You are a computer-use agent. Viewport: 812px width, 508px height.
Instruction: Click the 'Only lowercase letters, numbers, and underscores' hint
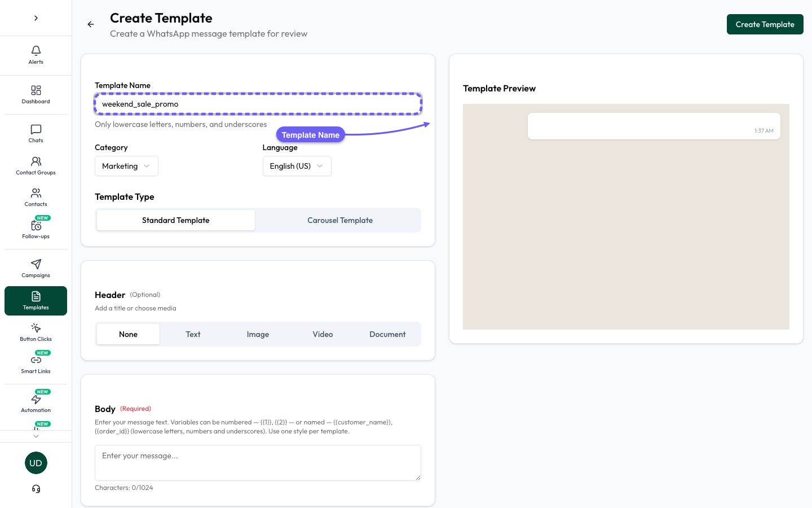point(181,124)
